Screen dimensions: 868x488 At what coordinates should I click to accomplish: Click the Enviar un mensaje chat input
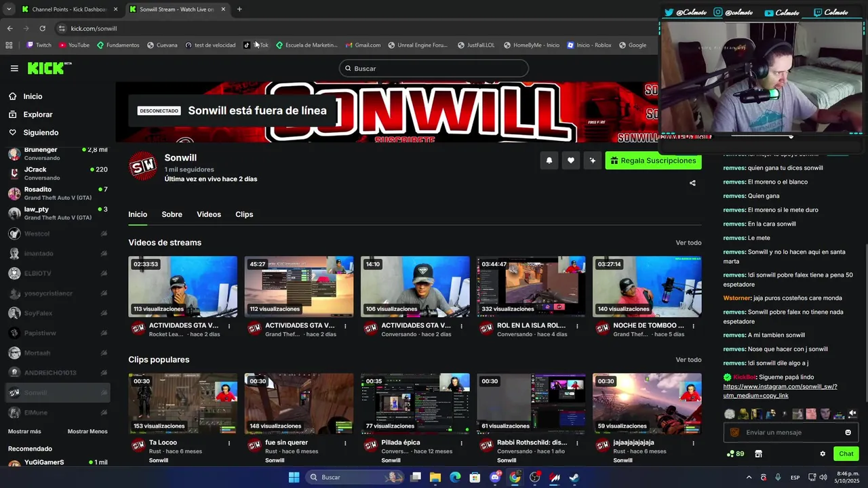(x=790, y=432)
